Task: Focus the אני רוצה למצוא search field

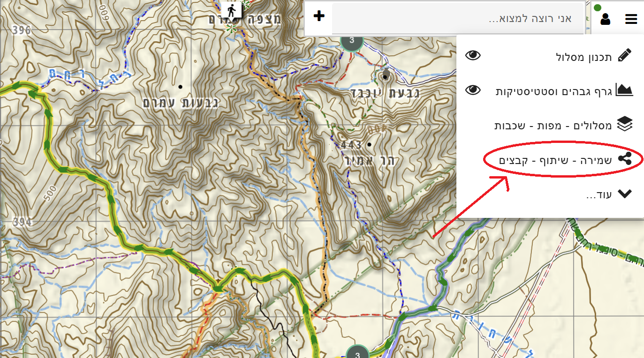Action: click(x=457, y=19)
